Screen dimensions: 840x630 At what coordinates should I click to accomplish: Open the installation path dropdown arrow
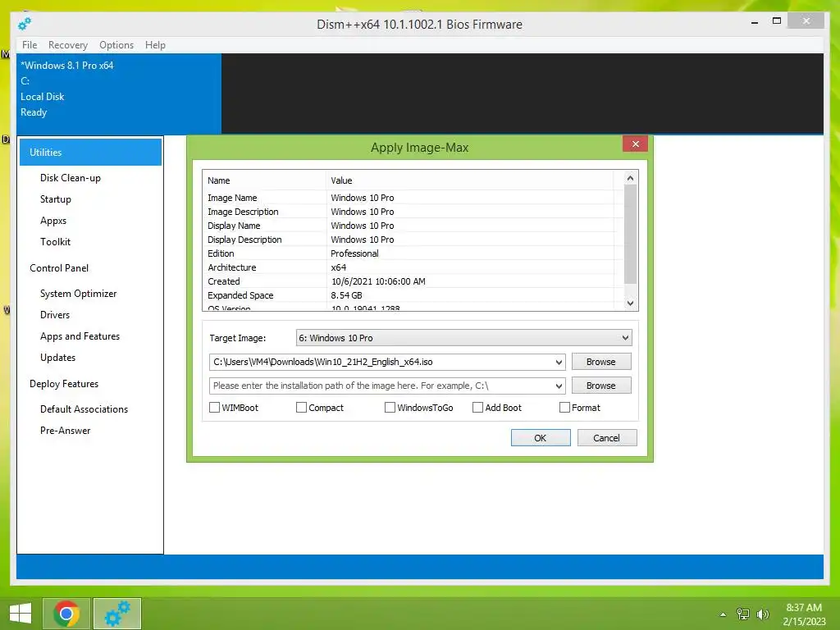[x=559, y=386]
